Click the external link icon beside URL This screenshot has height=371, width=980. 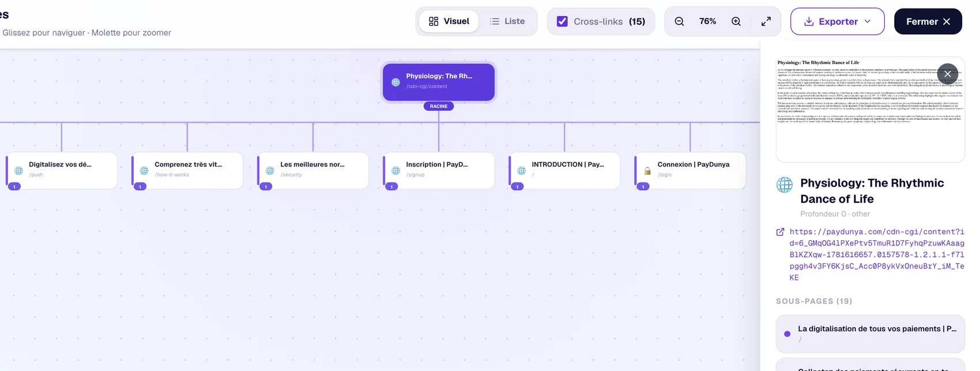coord(780,232)
